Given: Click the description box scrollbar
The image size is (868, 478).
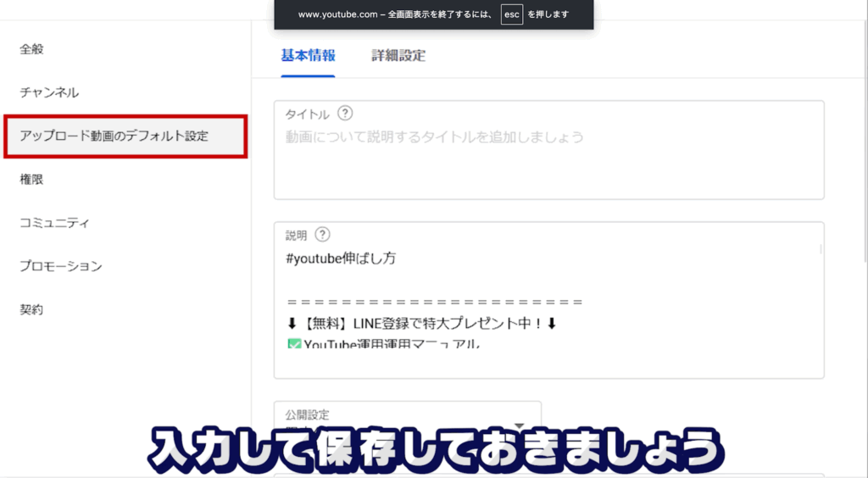Looking at the screenshot, I should click(821, 249).
